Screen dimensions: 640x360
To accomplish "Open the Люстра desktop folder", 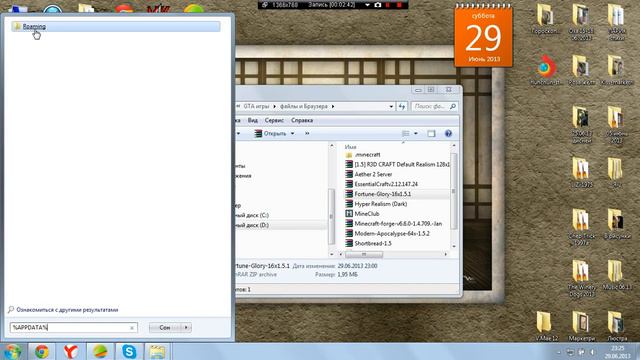I will [616, 326].
